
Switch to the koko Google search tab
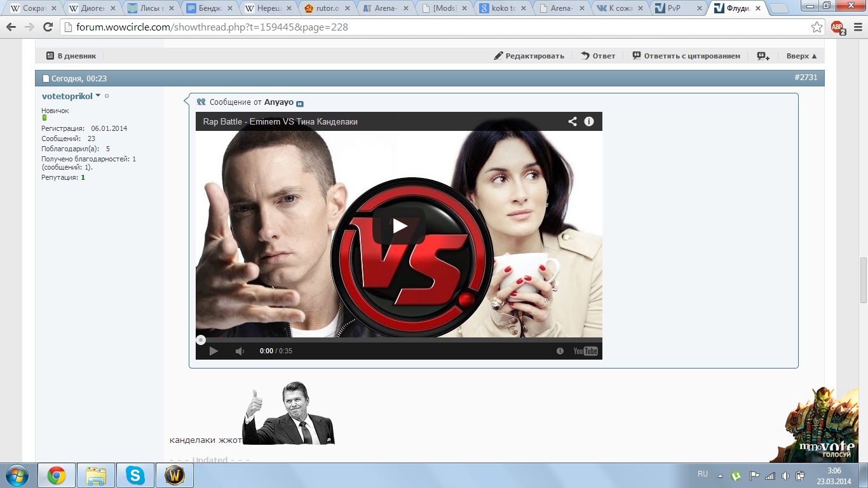point(503,9)
